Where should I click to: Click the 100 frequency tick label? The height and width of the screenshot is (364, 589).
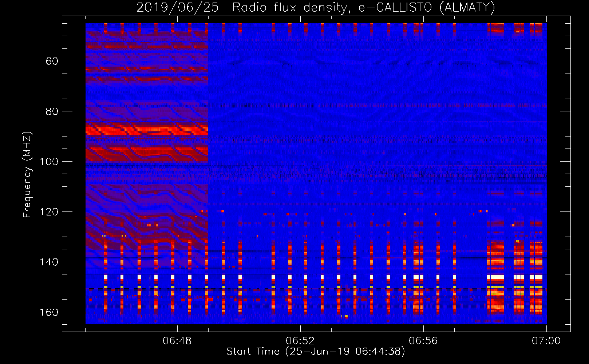(49, 162)
